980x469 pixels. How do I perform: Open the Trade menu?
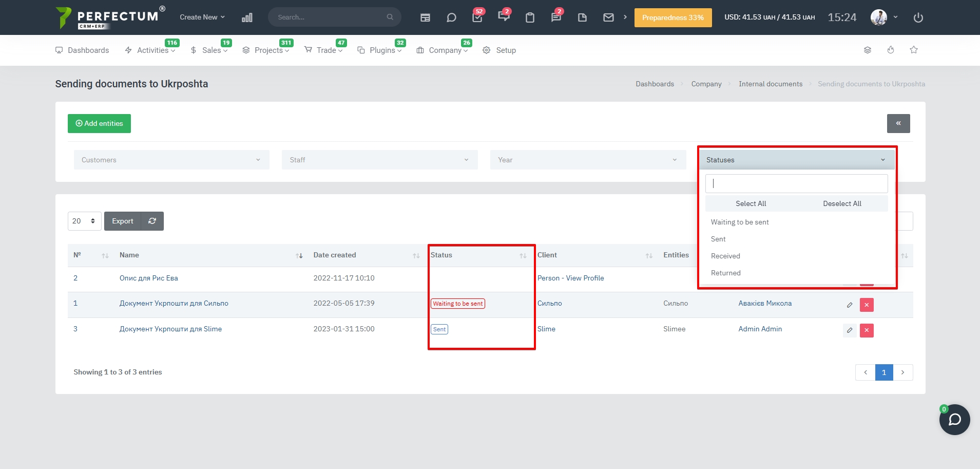323,50
